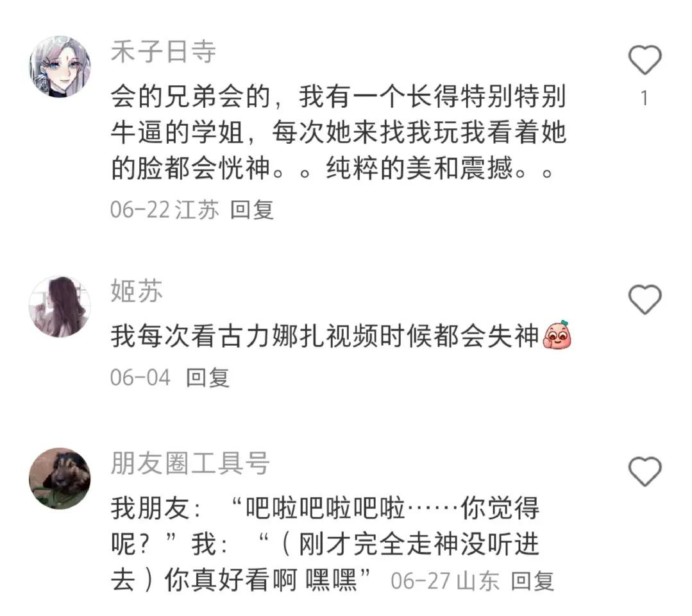This screenshot has height=616, width=692.
Task: Like the comment by 禾子日寺
Action: [x=645, y=60]
